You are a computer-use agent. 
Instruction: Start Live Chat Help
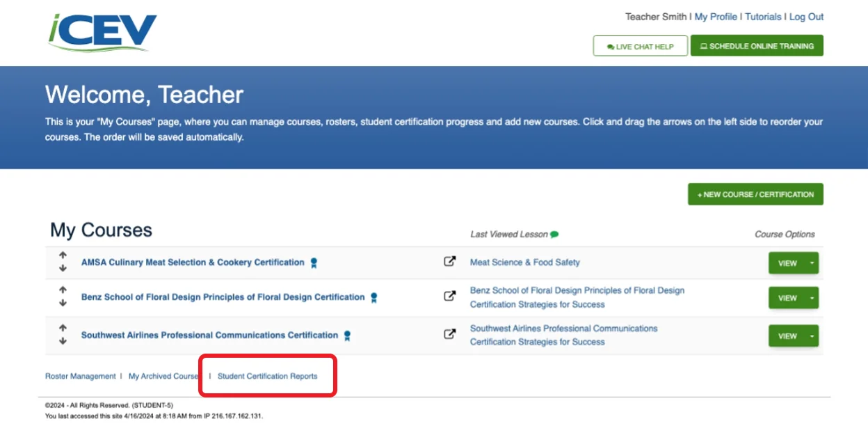point(641,47)
